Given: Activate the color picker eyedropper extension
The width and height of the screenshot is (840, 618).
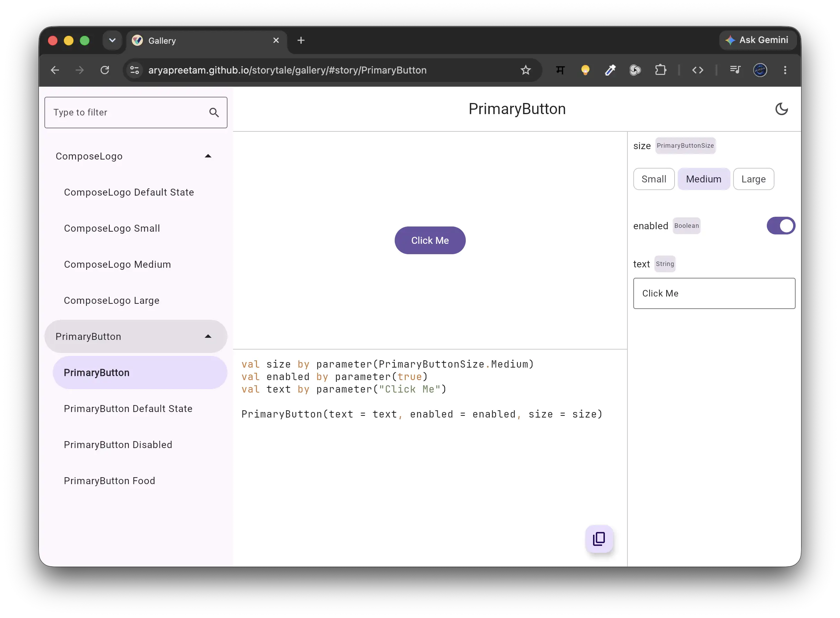Looking at the screenshot, I should (x=610, y=70).
